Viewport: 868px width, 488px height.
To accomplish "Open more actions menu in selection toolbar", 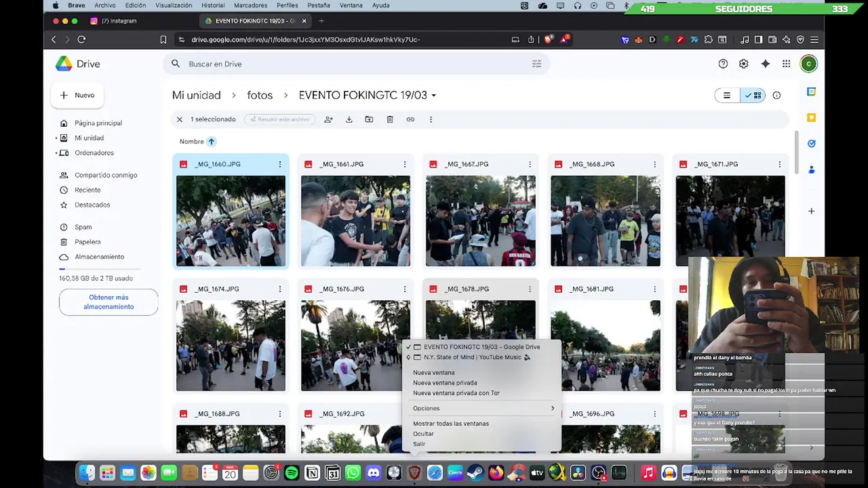I will [431, 119].
